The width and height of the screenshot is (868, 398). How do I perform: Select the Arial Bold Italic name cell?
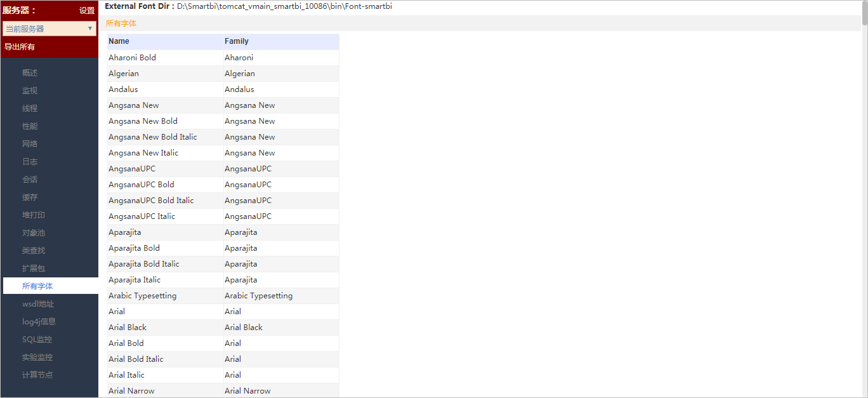pos(165,359)
